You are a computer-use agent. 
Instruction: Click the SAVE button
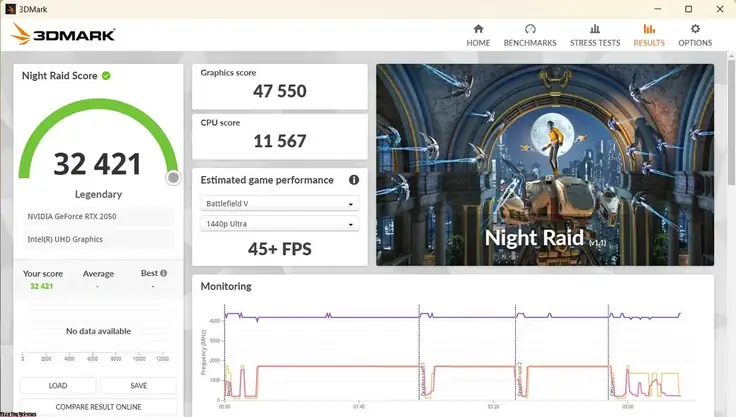139,386
